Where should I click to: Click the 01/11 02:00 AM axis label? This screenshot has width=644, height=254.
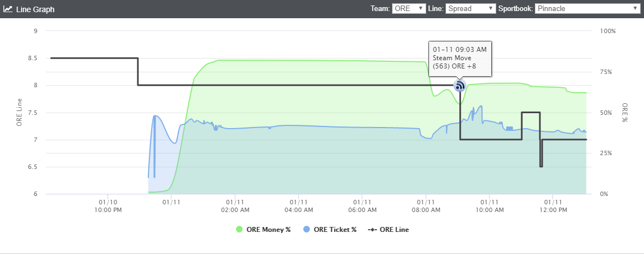click(x=234, y=206)
